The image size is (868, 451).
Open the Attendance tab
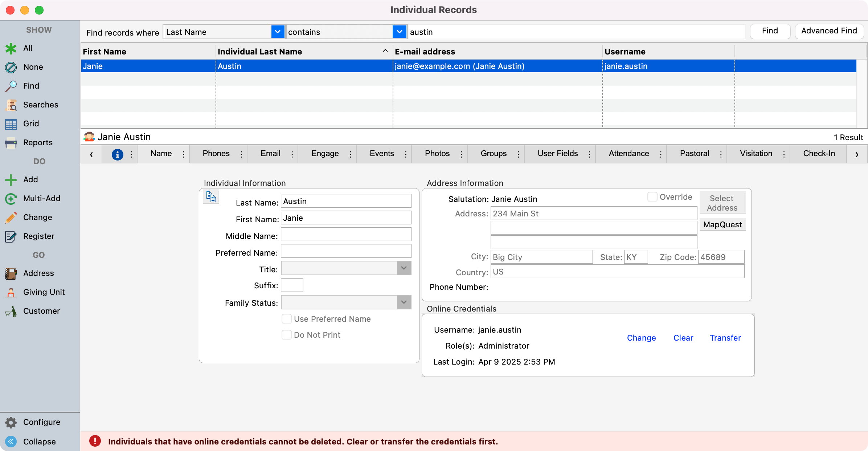point(629,154)
